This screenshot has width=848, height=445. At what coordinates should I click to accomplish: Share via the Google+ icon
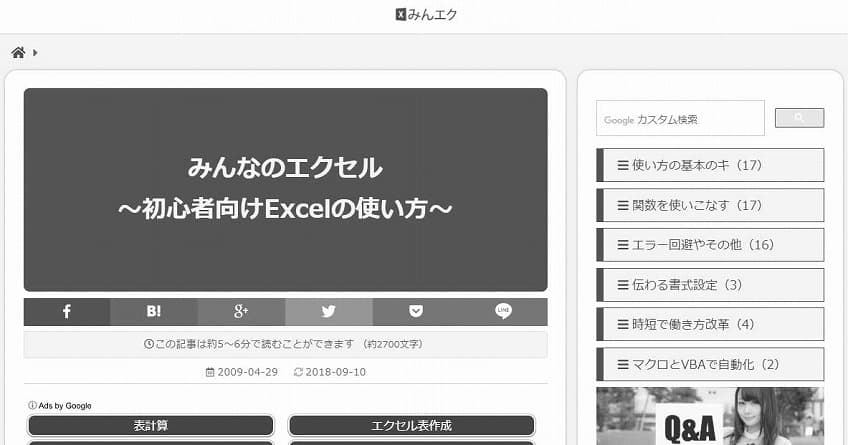click(x=241, y=311)
